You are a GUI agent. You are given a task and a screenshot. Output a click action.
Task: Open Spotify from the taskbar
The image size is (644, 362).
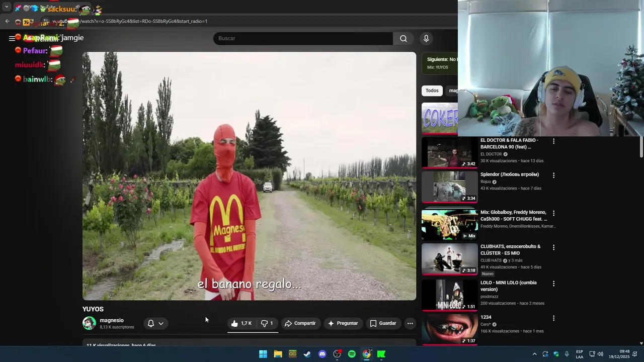tap(352, 354)
